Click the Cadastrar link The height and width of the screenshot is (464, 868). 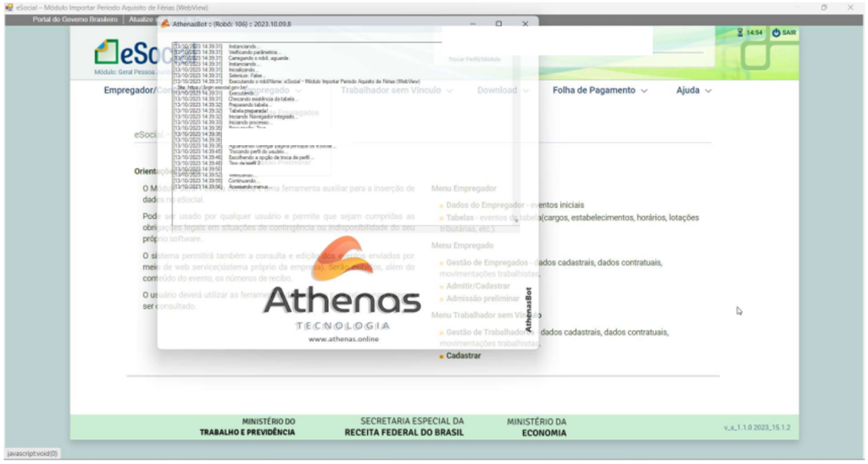tap(464, 356)
